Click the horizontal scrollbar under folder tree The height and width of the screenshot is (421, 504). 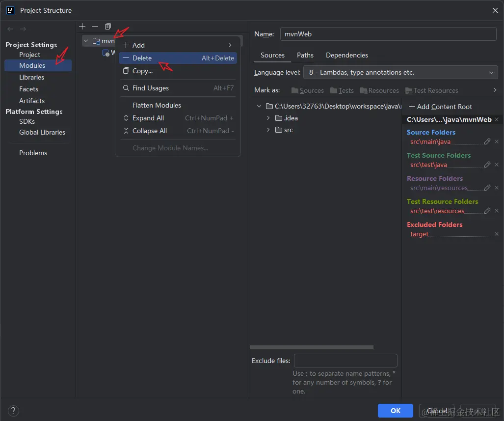[x=312, y=347]
